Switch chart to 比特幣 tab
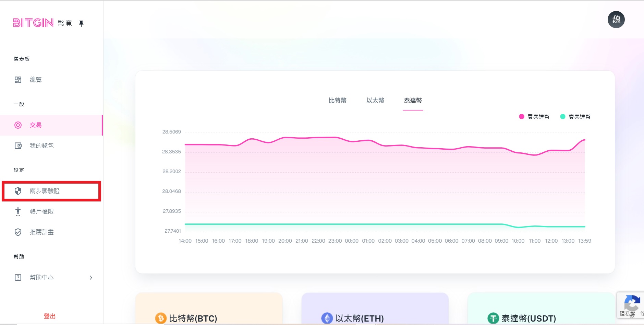 (x=338, y=100)
